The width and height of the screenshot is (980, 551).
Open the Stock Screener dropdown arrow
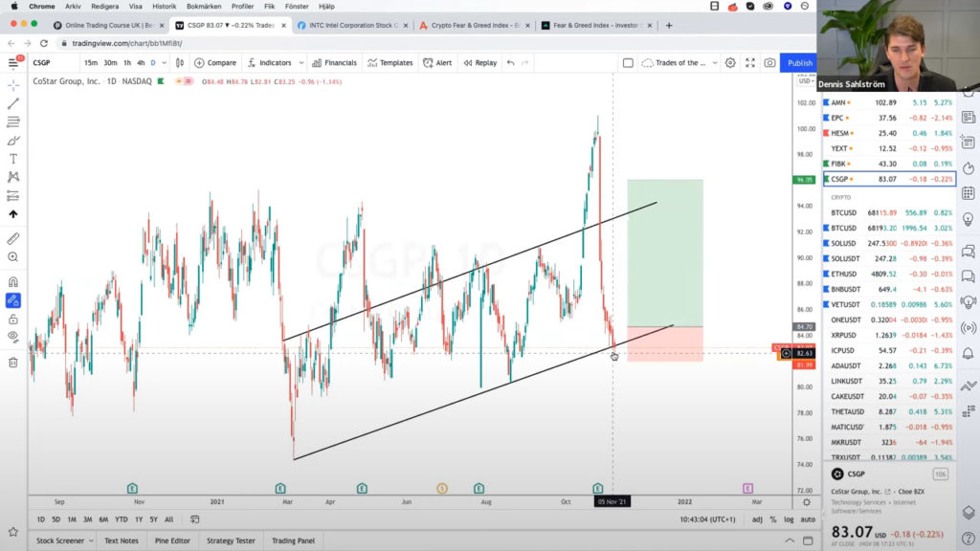coord(91,540)
